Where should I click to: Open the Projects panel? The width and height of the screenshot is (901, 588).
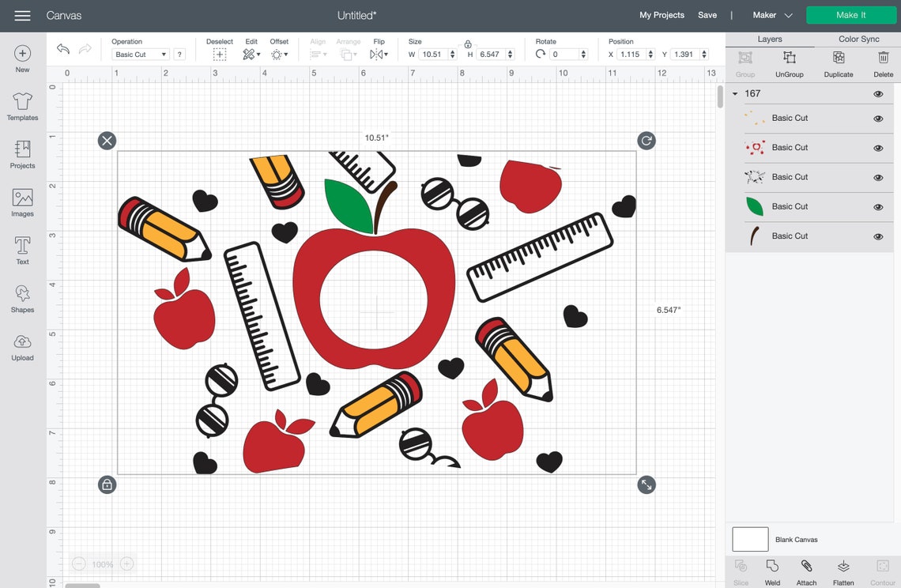pyautogui.click(x=22, y=154)
